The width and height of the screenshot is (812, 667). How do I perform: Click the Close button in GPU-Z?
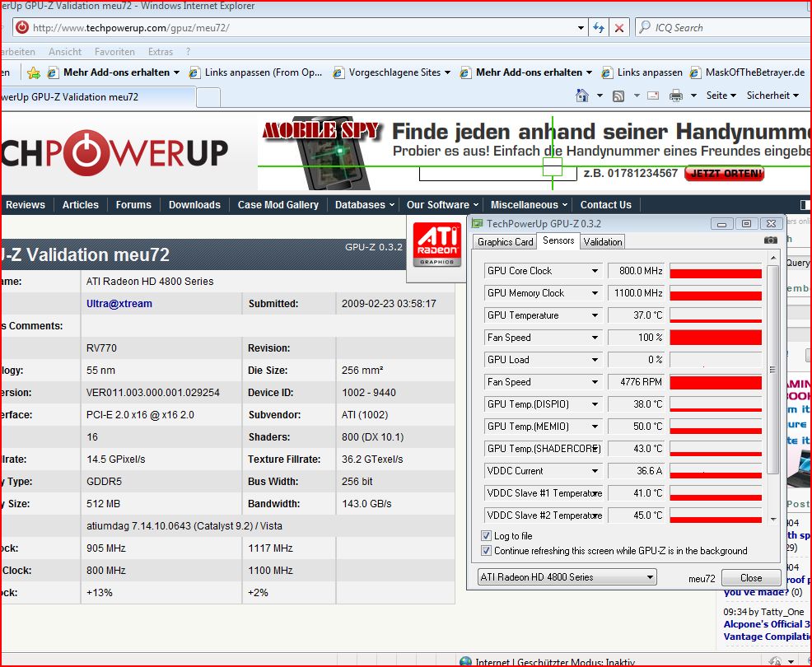(x=751, y=578)
